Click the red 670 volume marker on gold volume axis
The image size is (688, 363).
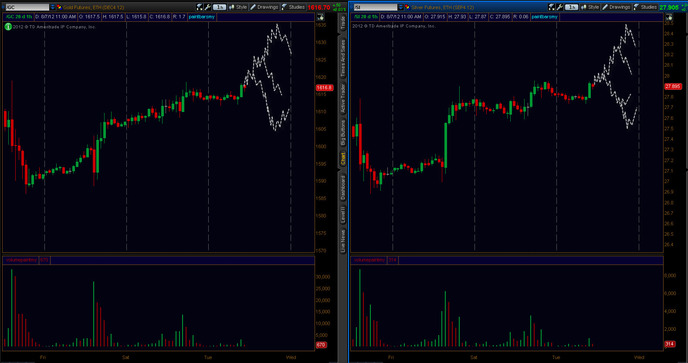point(321,345)
